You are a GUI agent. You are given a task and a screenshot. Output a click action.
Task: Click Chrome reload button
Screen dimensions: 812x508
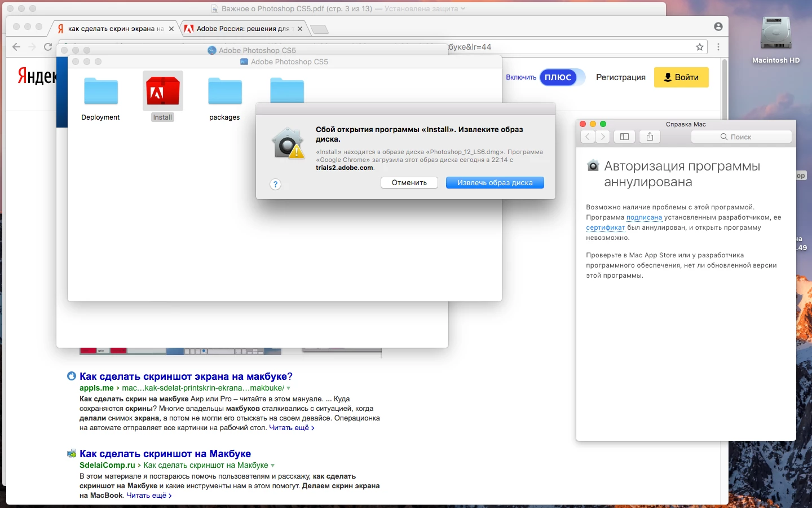click(x=48, y=47)
